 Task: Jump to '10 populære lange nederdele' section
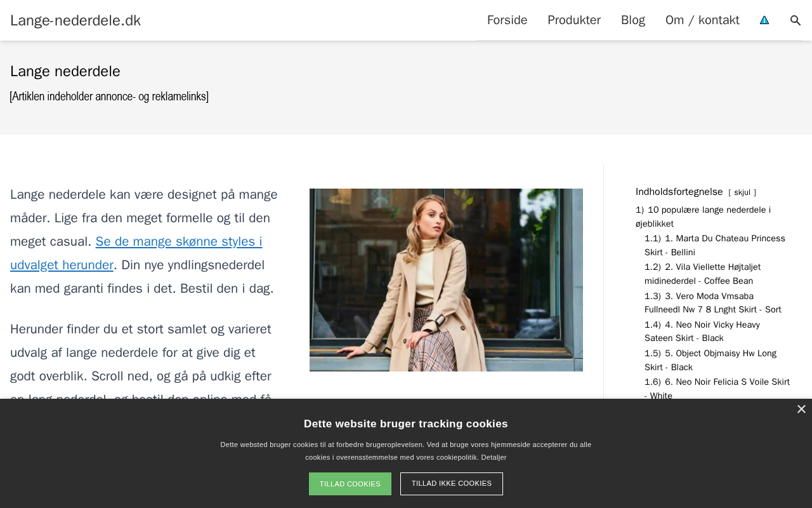(x=702, y=217)
